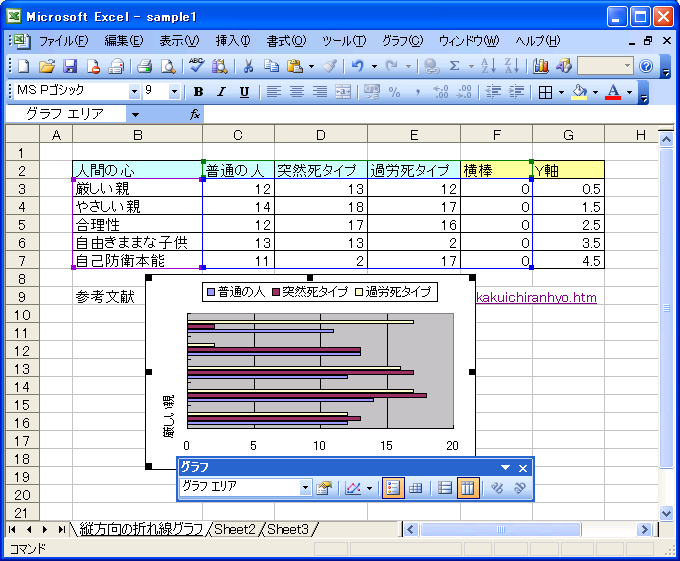Apply percent style
Screen dimensions: 680x561
tap(394, 91)
